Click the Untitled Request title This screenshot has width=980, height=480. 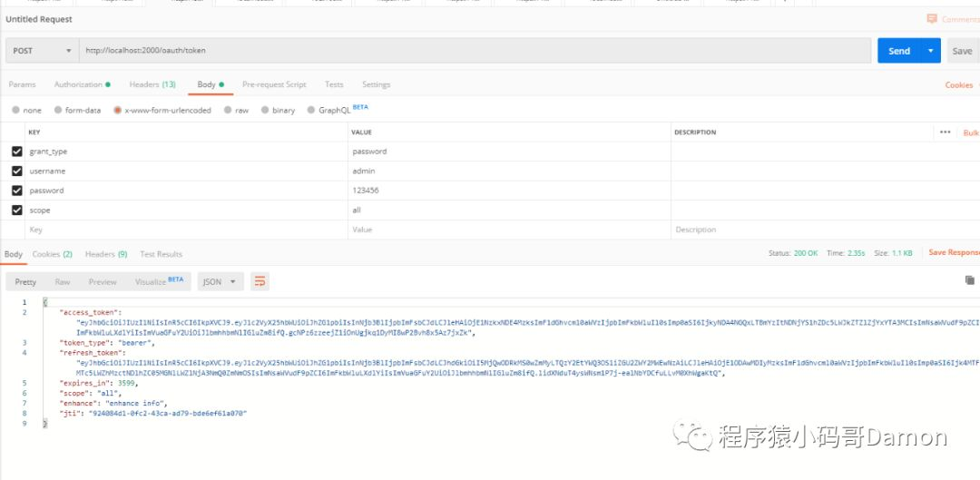(39, 19)
